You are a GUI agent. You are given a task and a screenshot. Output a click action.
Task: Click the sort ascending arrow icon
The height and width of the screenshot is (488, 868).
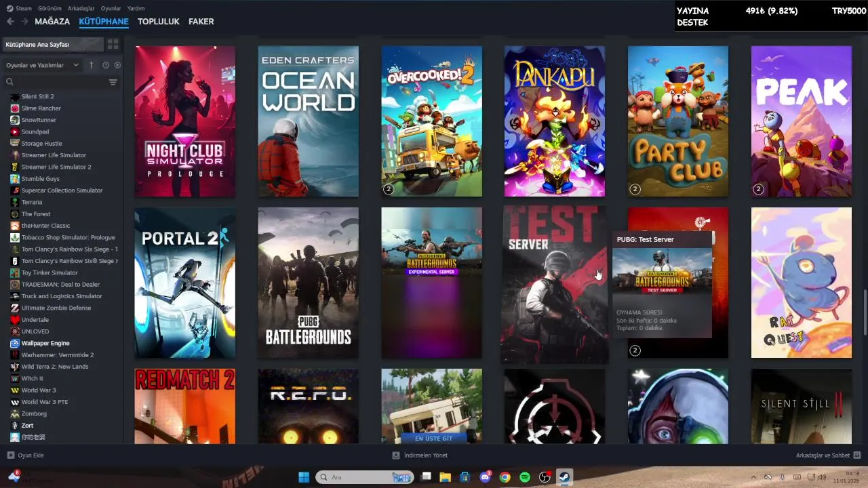click(92, 65)
